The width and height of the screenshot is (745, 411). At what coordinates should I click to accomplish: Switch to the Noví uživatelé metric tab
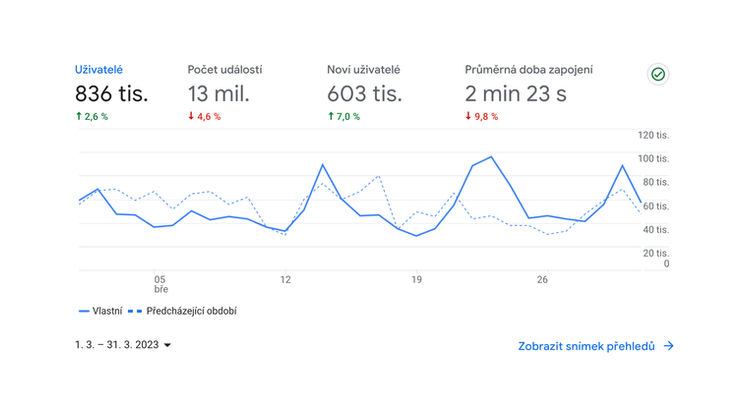(363, 69)
